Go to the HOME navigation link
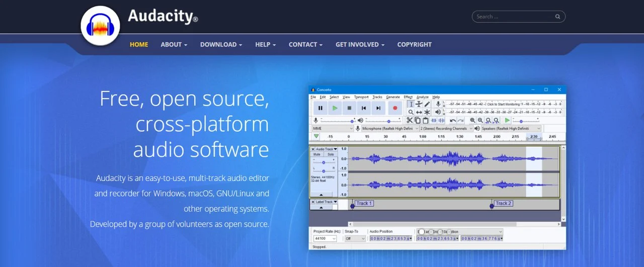644x267 pixels. click(139, 44)
